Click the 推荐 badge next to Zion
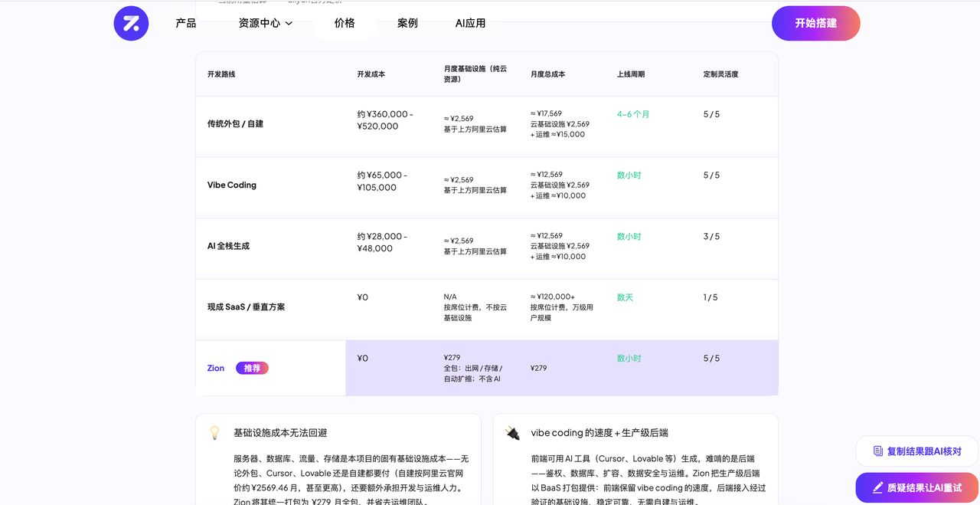The width and height of the screenshot is (980, 505). tap(252, 368)
